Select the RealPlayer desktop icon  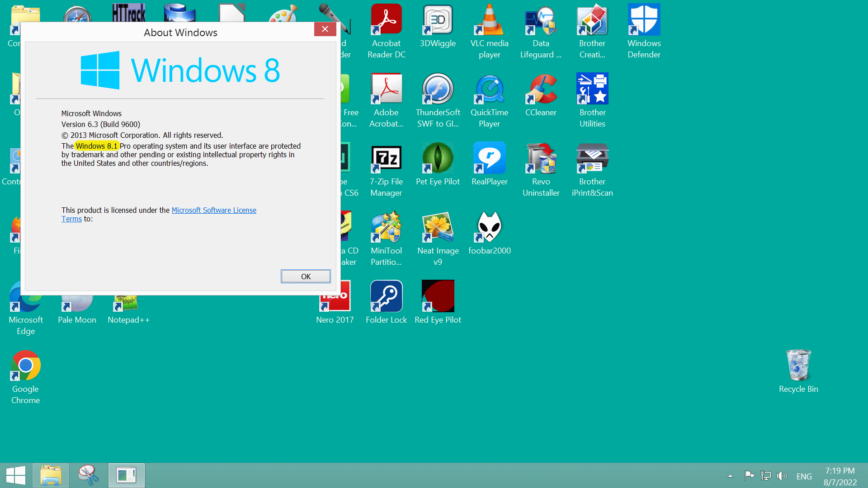click(x=490, y=164)
